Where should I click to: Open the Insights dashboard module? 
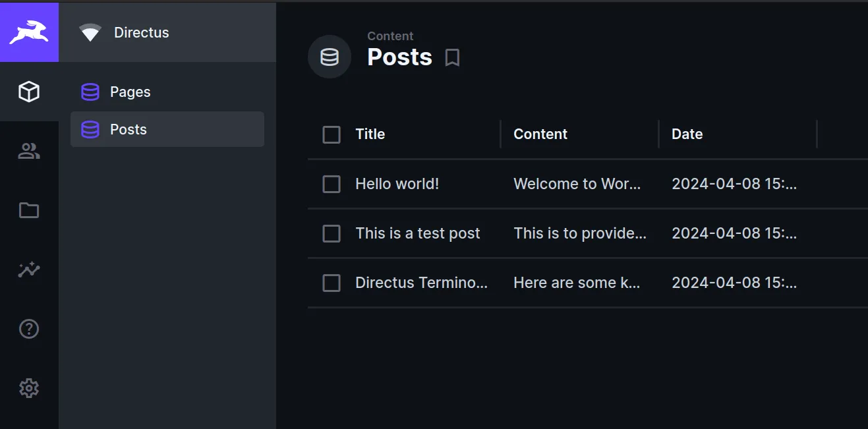point(29,270)
